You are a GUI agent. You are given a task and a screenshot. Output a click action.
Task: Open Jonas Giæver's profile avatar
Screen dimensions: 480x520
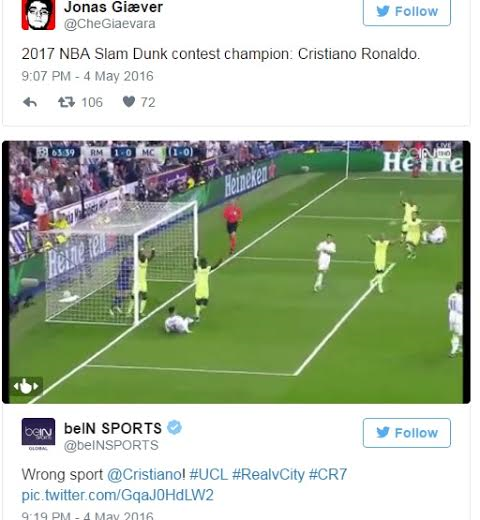[x=38, y=15]
